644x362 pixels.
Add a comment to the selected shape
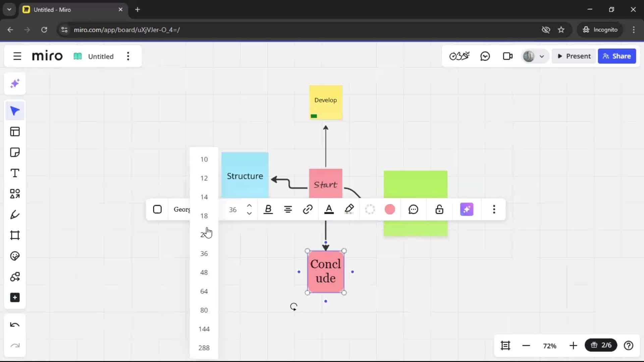click(x=413, y=209)
